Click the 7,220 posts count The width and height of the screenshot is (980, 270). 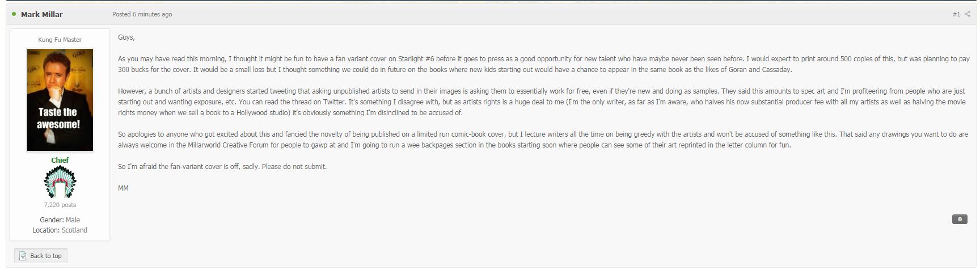[x=60, y=205]
